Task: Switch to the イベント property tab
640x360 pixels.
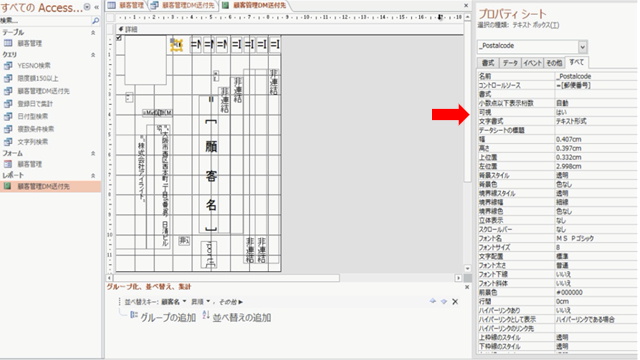Action: tap(532, 63)
